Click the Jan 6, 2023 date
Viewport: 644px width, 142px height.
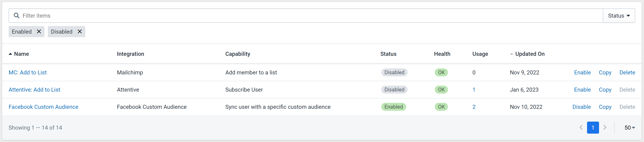click(524, 90)
